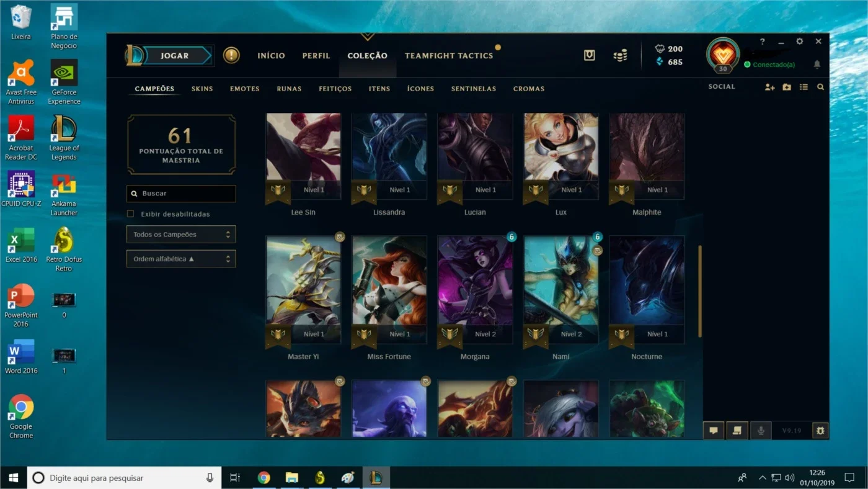868x489 pixels.
Task: Open the notifications bell icon
Action: coord(817,65)
